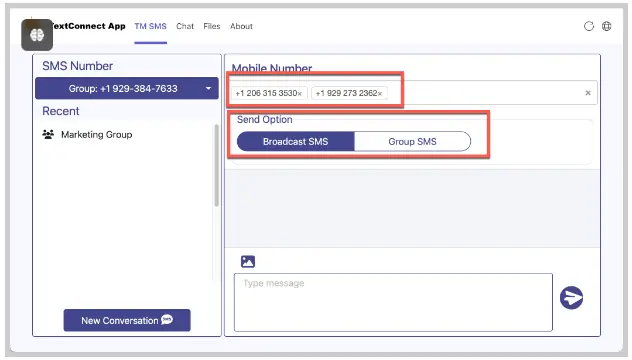Open the globe language icon
632x360 pixels.
[606, 26]
